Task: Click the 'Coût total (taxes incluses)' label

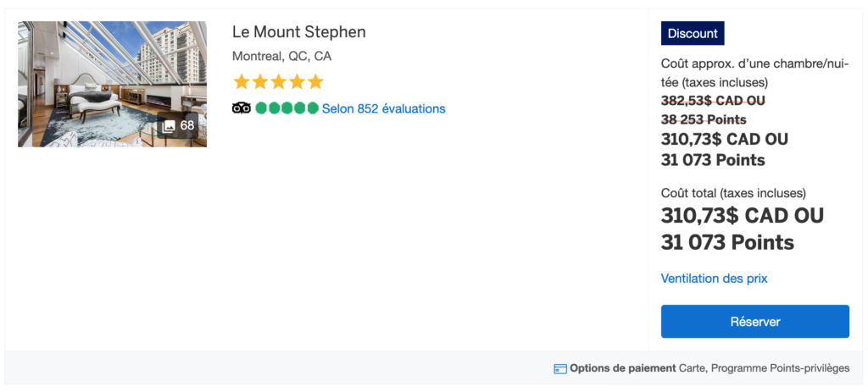Action: 733,193
